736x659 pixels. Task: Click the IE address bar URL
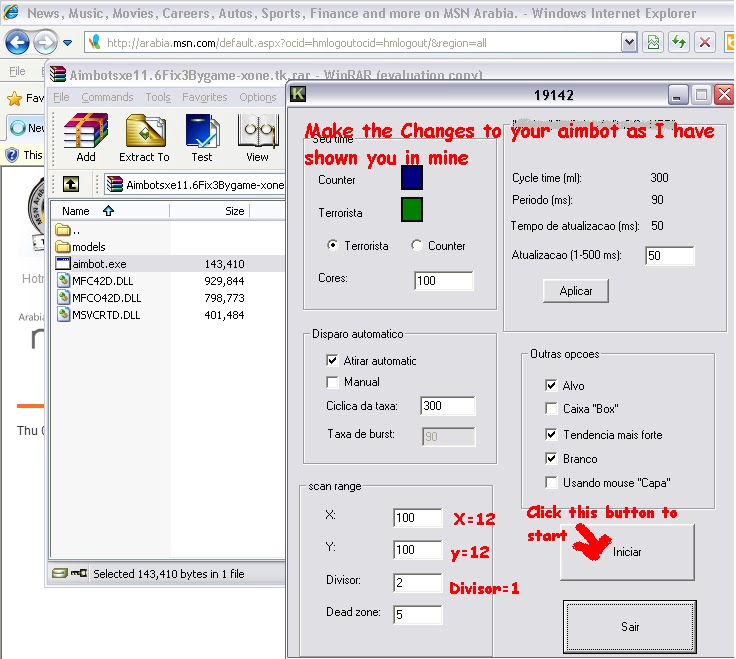click(x=297, y=43)
